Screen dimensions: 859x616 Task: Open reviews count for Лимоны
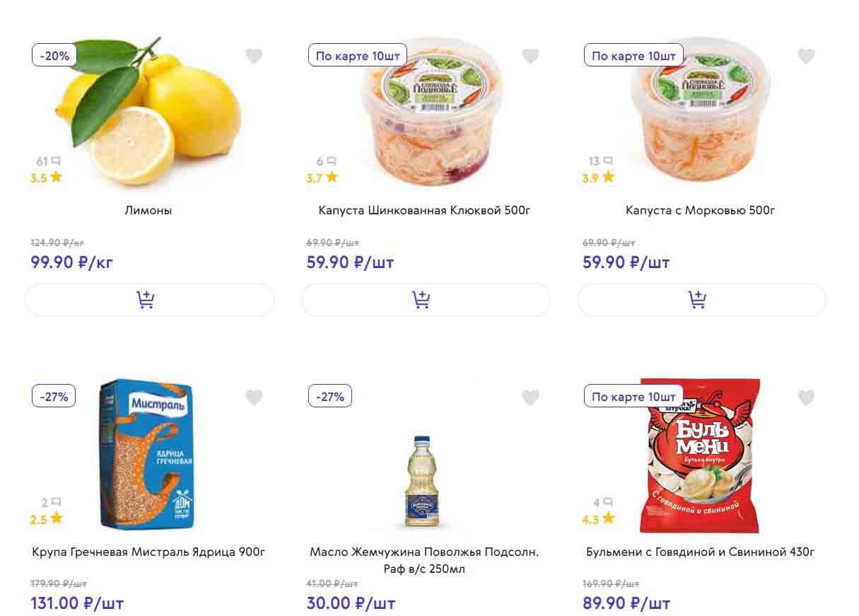[x=48, y=162]
